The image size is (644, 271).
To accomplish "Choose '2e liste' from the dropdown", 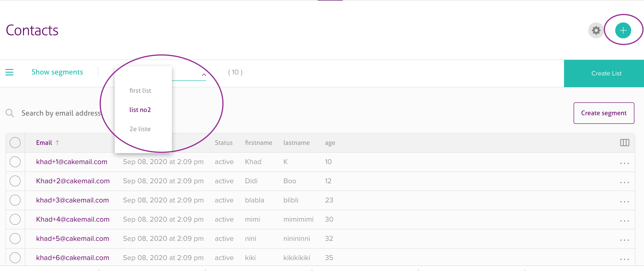I will 140,129.
